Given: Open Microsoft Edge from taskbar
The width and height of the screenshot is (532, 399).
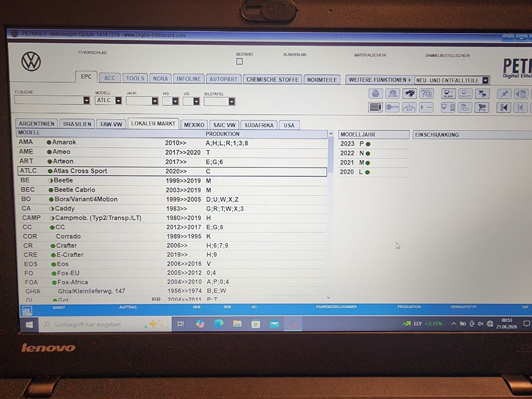Looking at the screenshot, I should click(218, 324).
